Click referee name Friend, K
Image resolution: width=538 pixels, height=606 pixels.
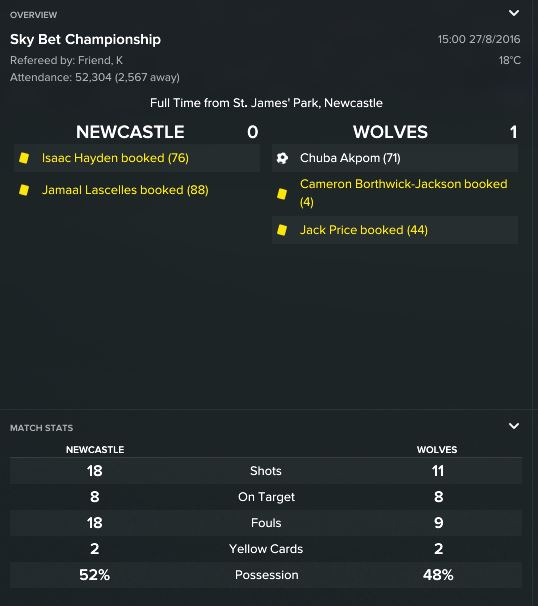[100, 60]
